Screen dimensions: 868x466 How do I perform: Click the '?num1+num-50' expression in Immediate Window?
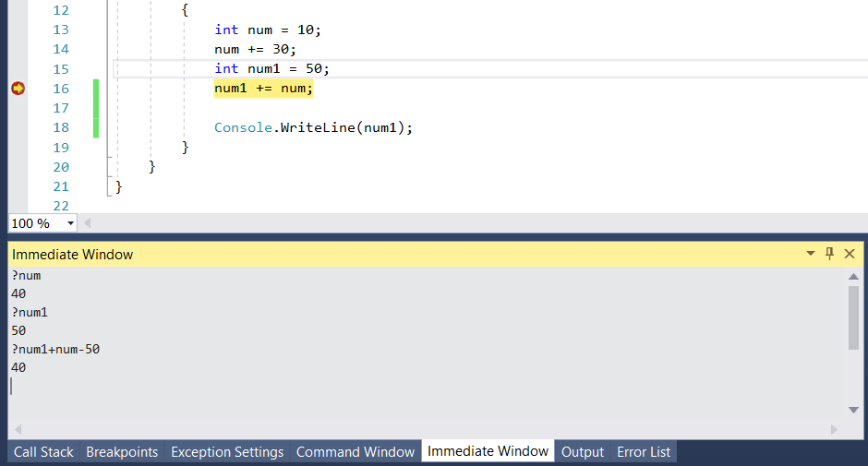[x=55, y=349]
